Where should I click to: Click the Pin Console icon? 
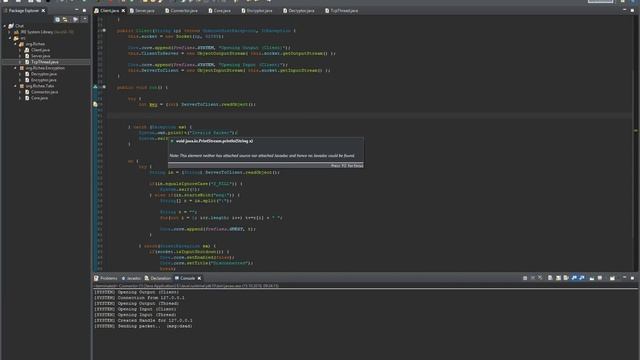pyautogui.click(x=592, y=278)
